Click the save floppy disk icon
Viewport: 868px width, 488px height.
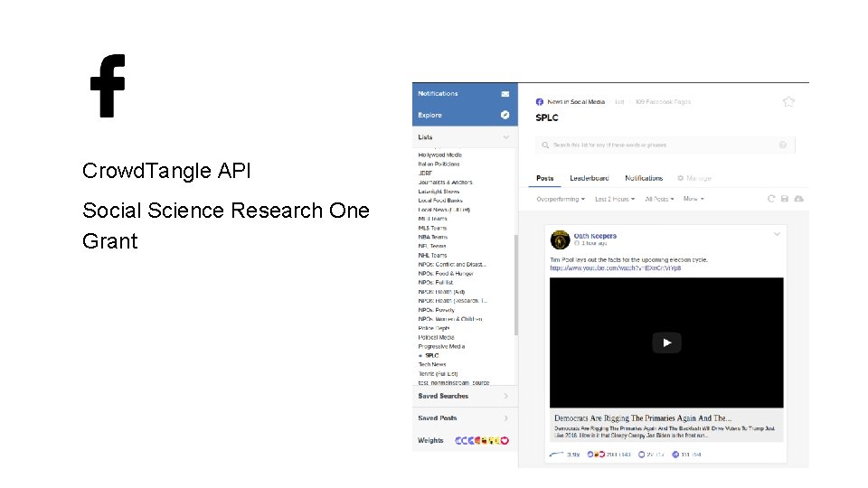(785, 199)
